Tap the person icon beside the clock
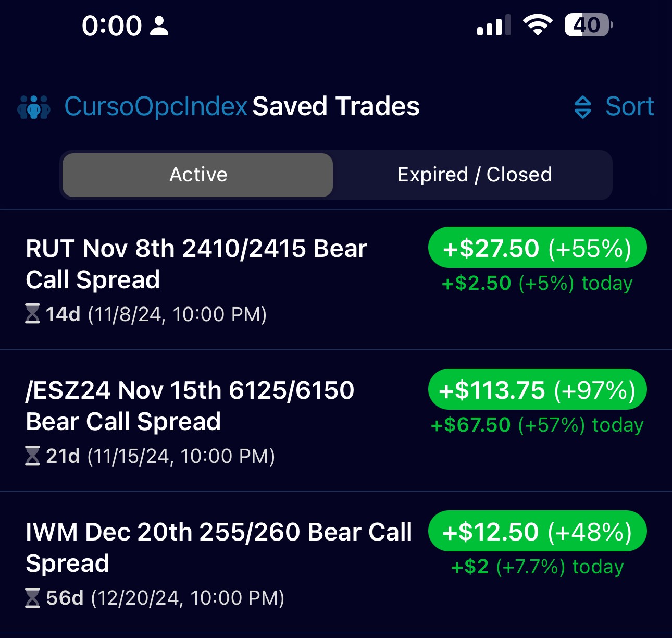The image size is (672, 638). click(159, 26)
